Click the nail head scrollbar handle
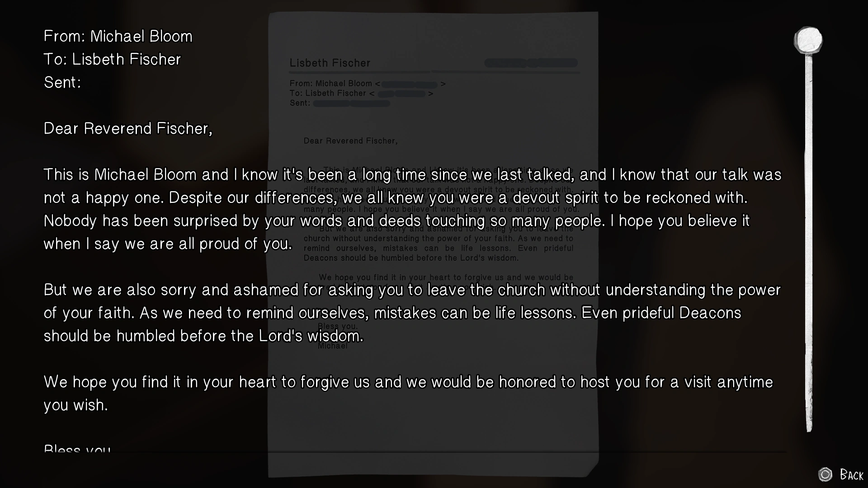Image resolution: width=868 pixels, height=488 pixels. click(808, 40)
